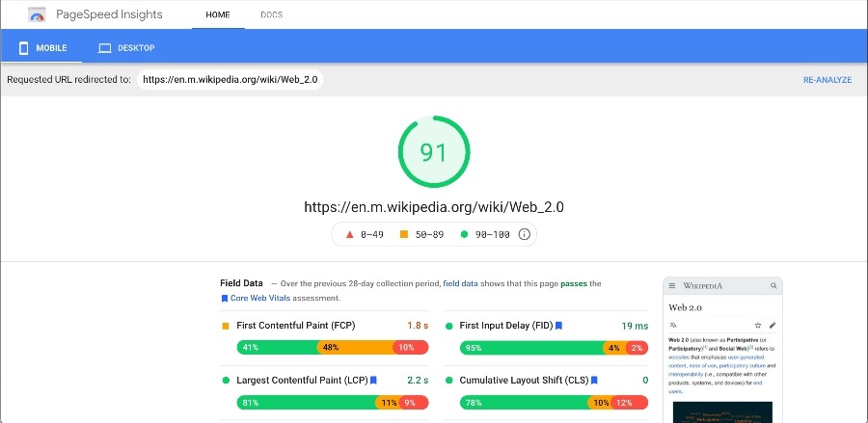Viewport: 868px width, 423px height.
Task: Click the edit pencil icon in Wikipedia preview
Action: (773, 325)
